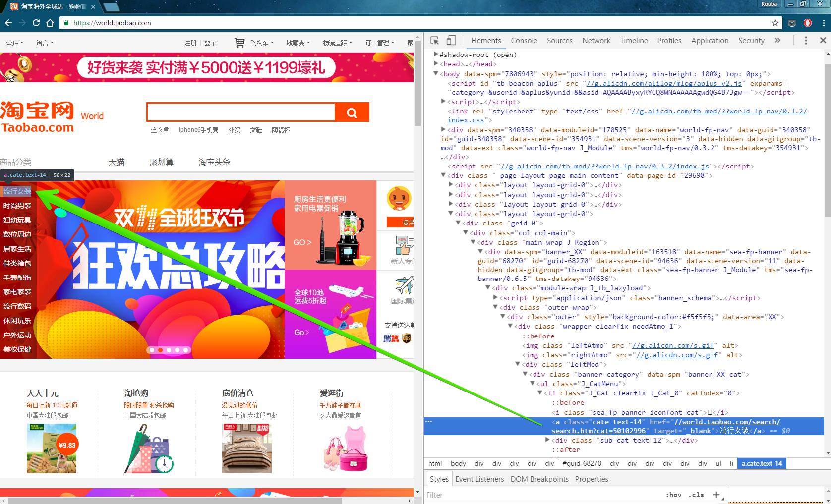Viewport: 831px width, 504px height.
Task: Toggle the device toolbar icon
Action: tap(451, 41)
